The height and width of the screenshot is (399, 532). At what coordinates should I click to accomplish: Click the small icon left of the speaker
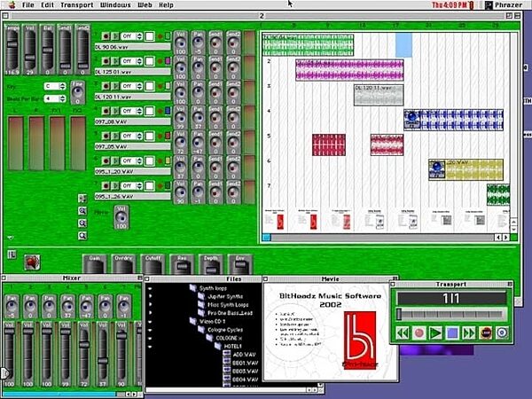(12, 254)
